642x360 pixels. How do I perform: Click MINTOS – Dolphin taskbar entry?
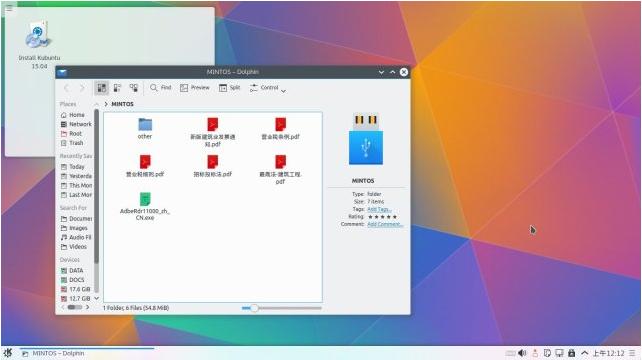tap(87, 353)
